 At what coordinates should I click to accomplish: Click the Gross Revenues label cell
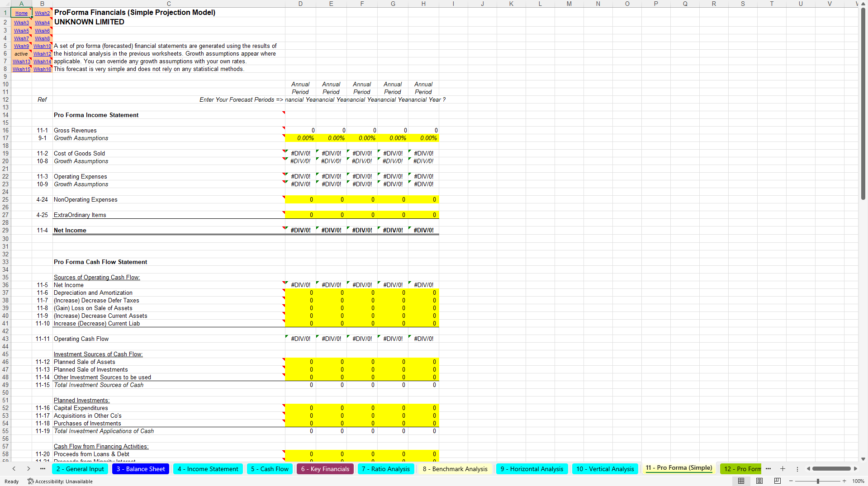coord(75,130)
